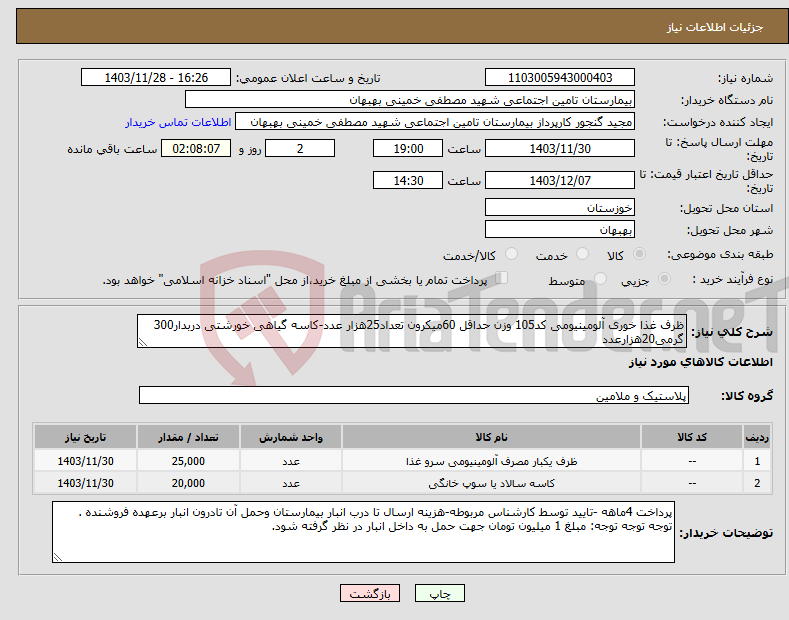The image size is (789, 620).
Task: Click the request creator name field
Action: coord(435,122)
